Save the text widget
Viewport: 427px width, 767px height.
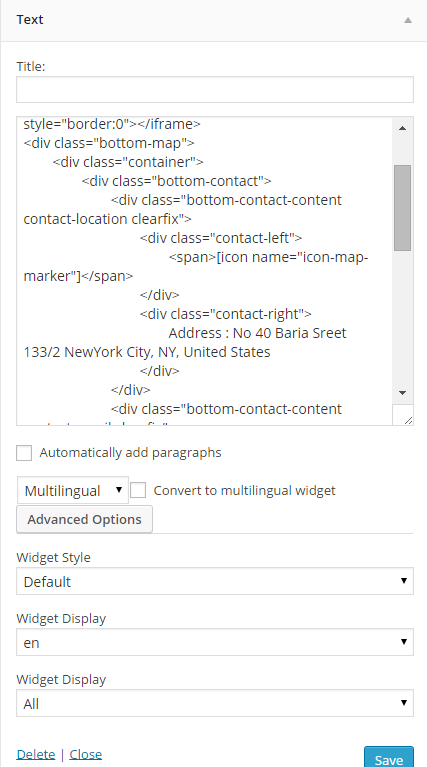point(389,757)
